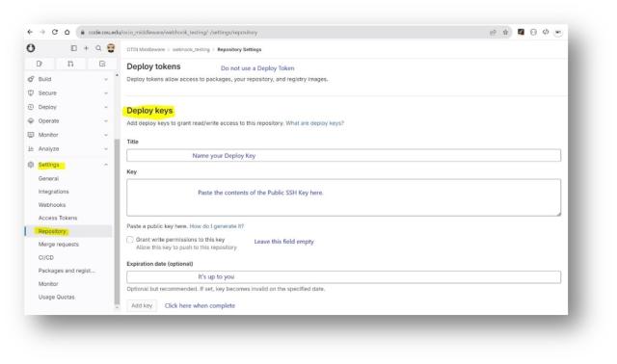This screenshot has height=364, width=617.
Task: Click the Key text area's corner grip
Action: (x=558, y=214)
